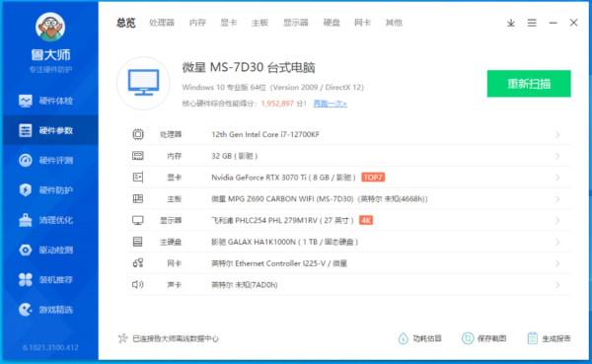Click 12th Gen Intel Core i7-12700KF text
This screenshot has height=364, width=592.
pos(265,134)
